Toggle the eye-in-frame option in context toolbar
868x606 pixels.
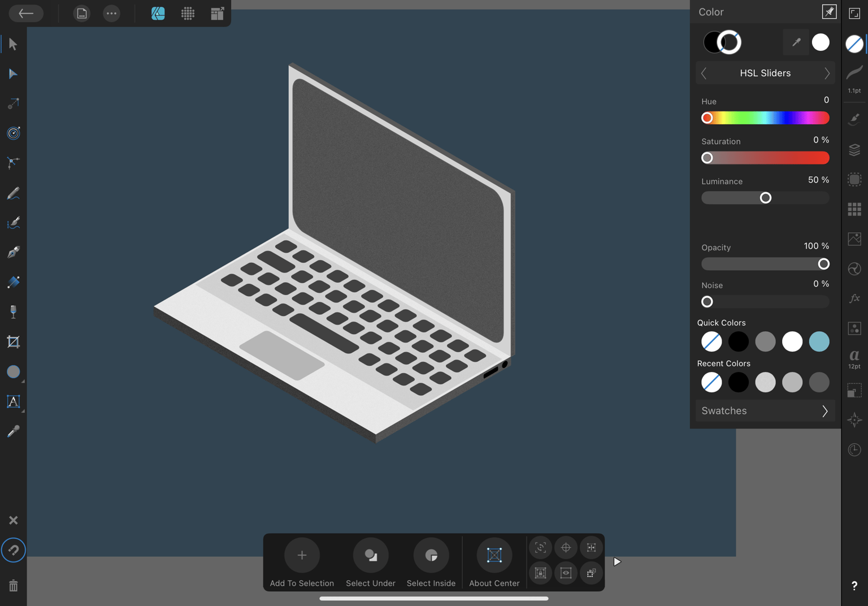[566, 573]
